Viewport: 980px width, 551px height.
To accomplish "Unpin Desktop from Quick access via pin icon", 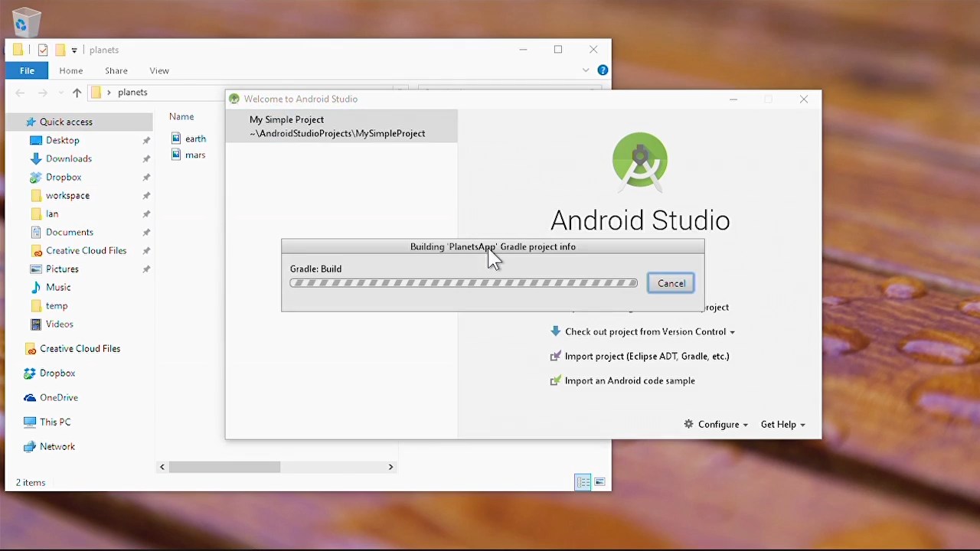I will [146, 141].
